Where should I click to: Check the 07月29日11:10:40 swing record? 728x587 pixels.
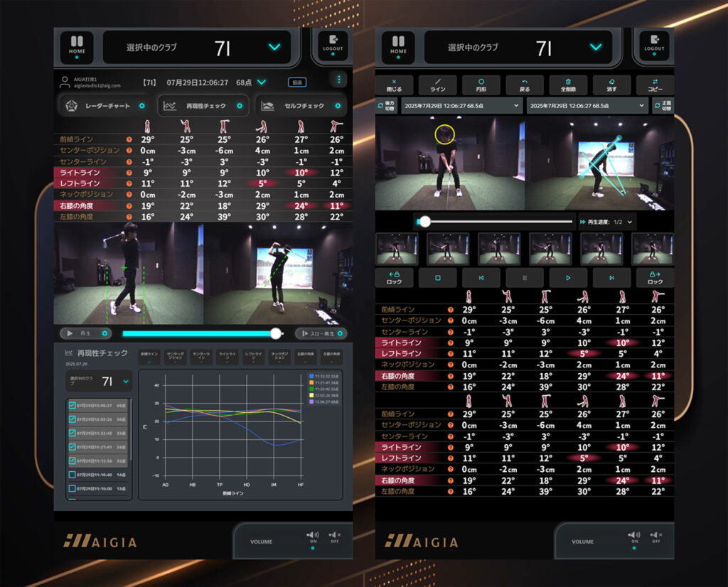[x=73, y=474]
